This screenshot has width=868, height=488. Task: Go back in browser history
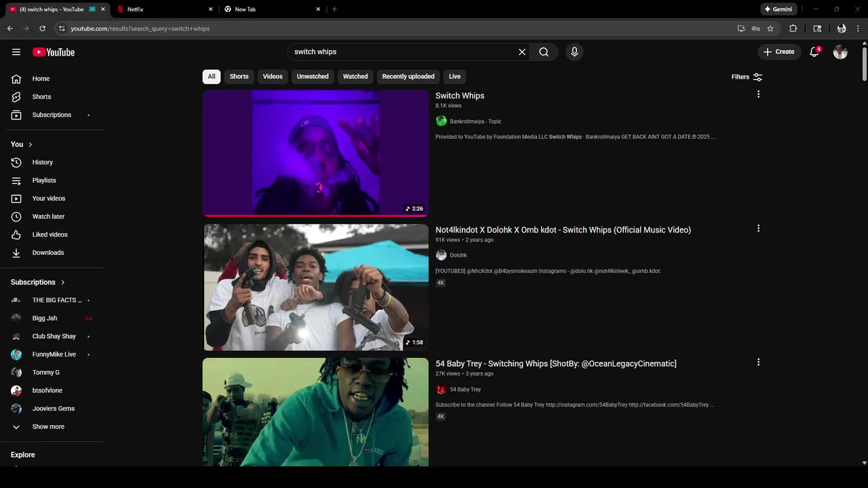[9, 28]
